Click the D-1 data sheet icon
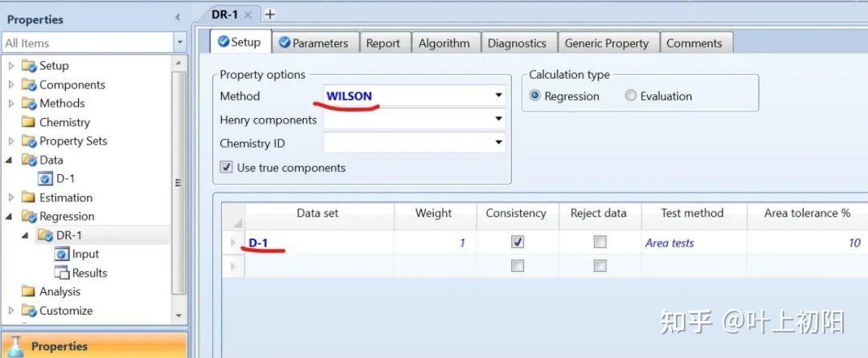This screenshot has width=868, height=358. [x=47, y=178]
